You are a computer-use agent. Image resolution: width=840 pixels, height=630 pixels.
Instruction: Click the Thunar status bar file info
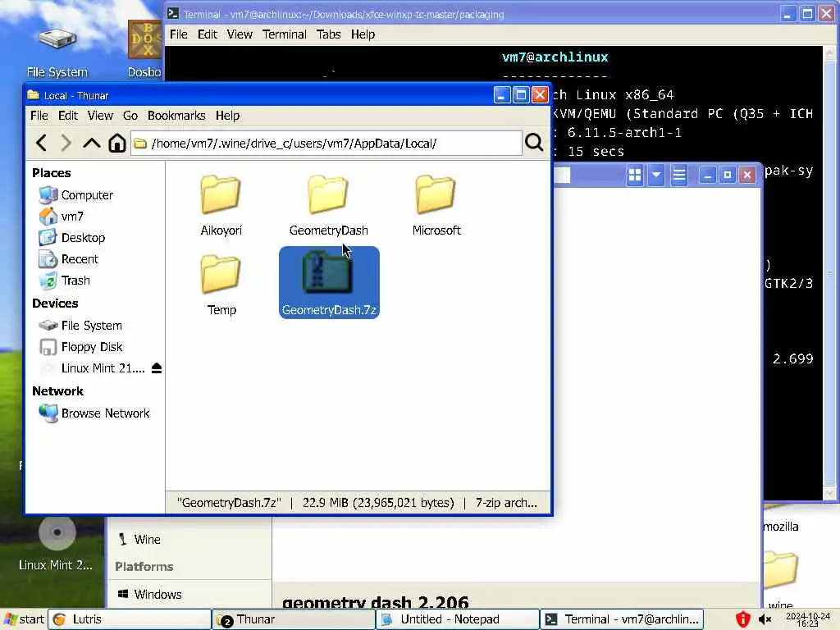tap(358, 503)
